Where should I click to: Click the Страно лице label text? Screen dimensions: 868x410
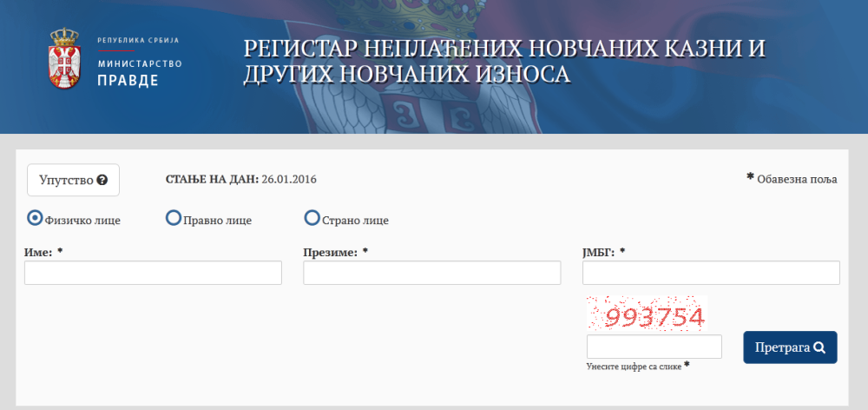355,221
